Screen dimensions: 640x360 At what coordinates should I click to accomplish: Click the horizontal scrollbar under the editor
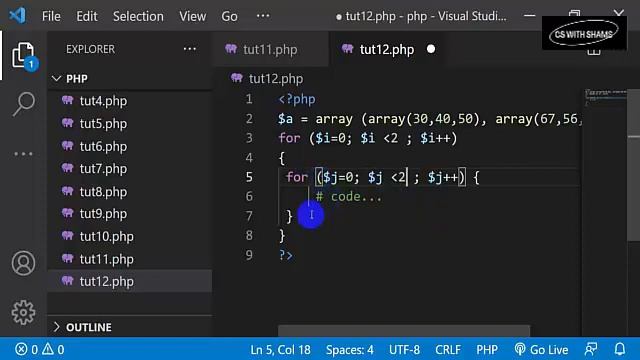(x=404, y=330)
